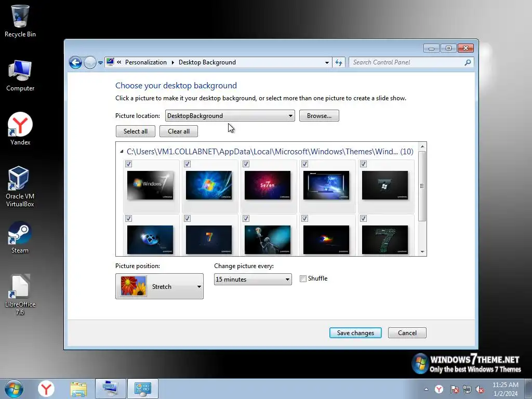Refresh the Desktop Background page
Image resolution: width=532 pixels, height=399 pixels.
[x=339, y=62]
